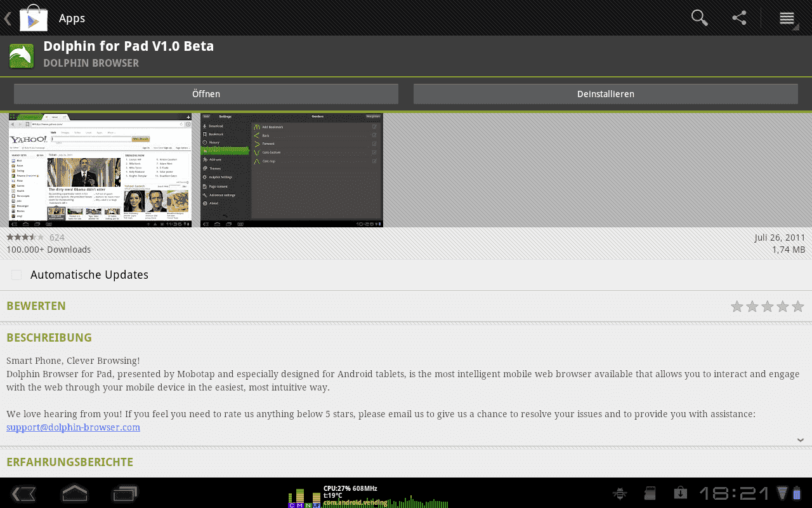Open the Yahoo browser screenshot thumbnail
This screenshot has height=508, width=812.
click(100, 170)
